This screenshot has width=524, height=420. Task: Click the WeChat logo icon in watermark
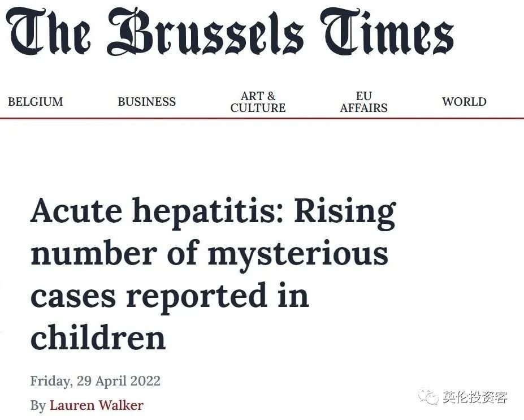pos(428,396)
